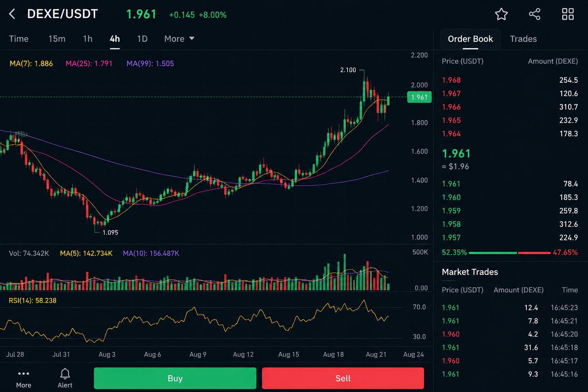Click the trade at 16:45:21
The height and width of the screenshot is (392, 588).
click(510, 321)
